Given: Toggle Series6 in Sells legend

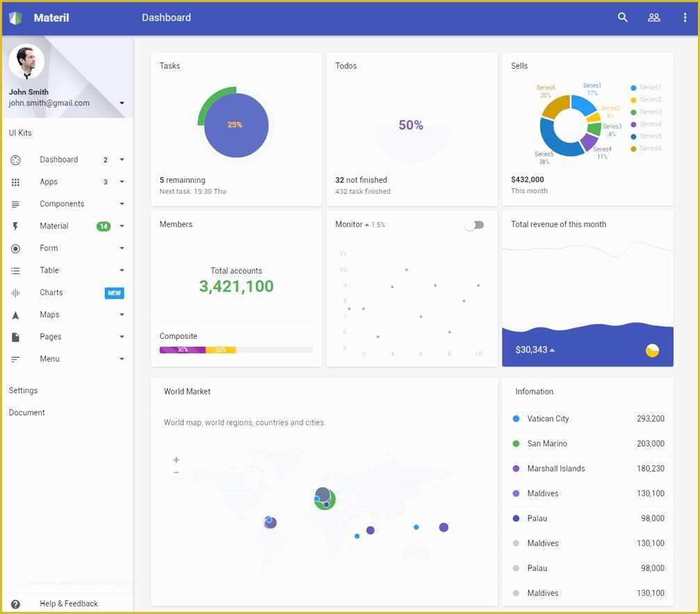Looking at the screenshot, I should [646, 148].
